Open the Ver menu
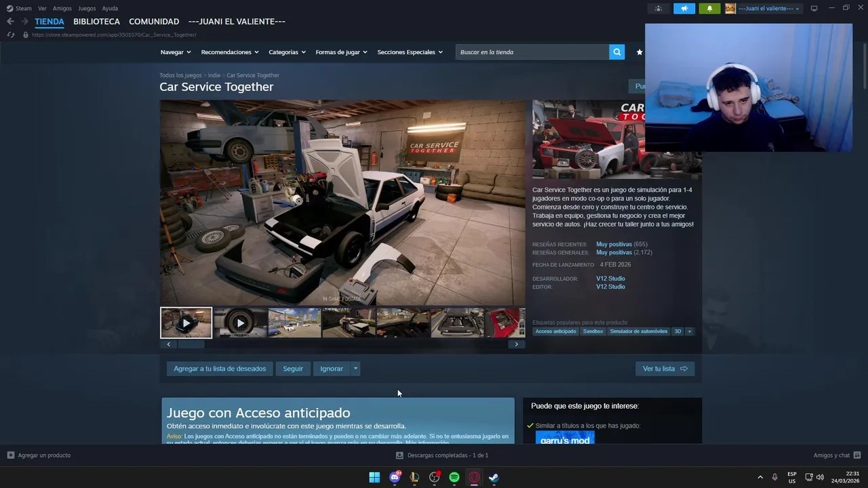868x488 pixels. point(42,9)
